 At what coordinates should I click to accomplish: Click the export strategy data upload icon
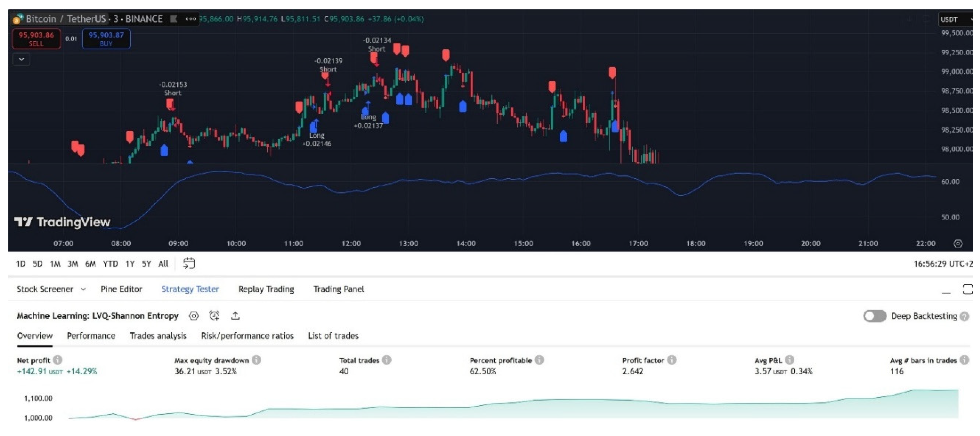(235, 316)
